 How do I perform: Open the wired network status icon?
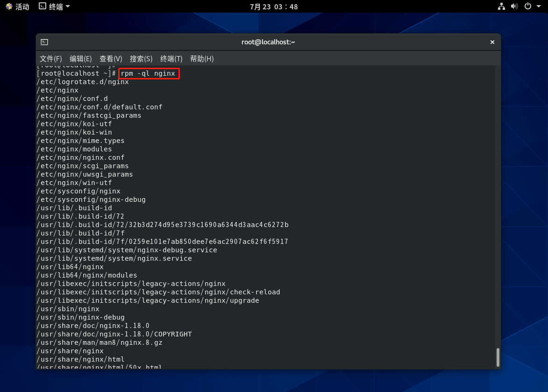501,7
